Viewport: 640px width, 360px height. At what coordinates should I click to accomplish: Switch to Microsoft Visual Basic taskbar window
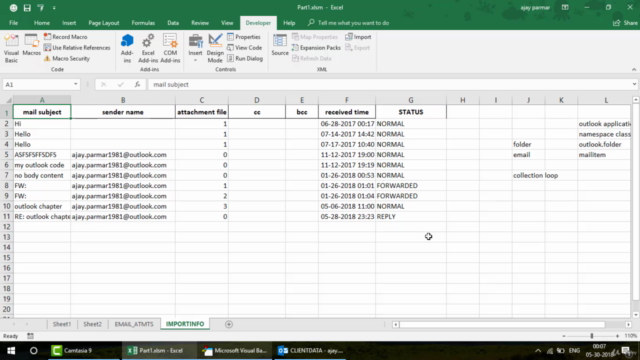click(x=235, y=351)
